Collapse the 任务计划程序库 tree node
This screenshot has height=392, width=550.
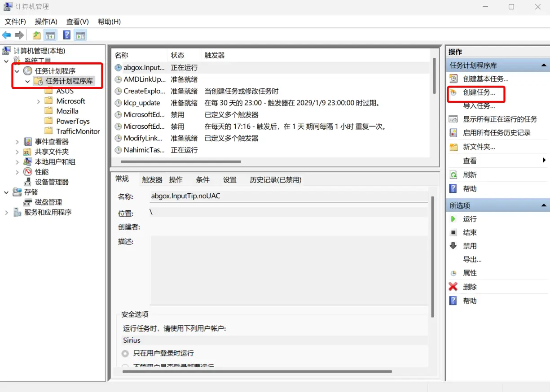coord(28,81)
